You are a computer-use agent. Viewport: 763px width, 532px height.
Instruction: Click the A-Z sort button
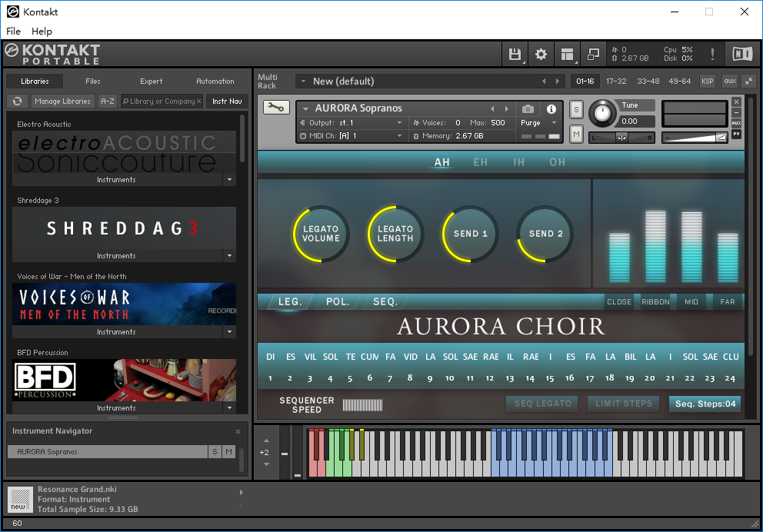tap(108, 101)
